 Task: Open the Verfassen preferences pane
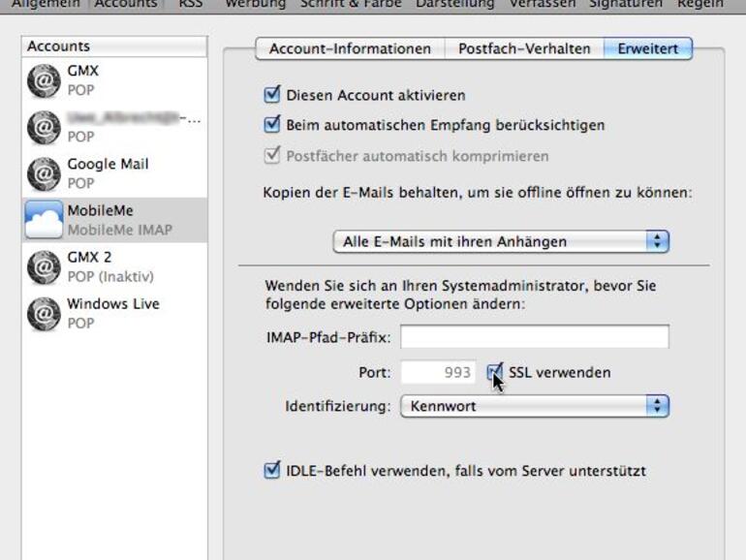coord(542,4)
